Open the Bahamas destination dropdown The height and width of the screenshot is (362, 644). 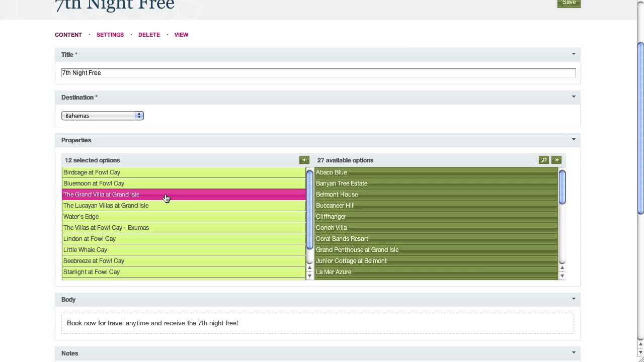[103, 116]
